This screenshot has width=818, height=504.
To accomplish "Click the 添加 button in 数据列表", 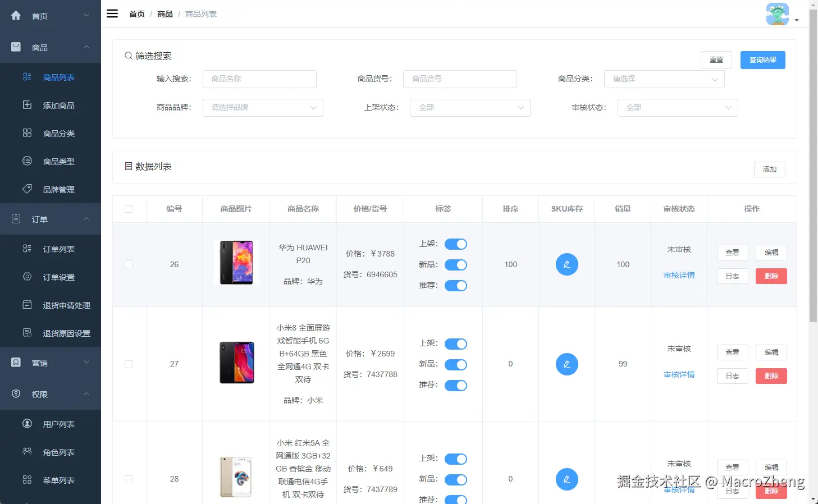I will click(x=770, y=169).
